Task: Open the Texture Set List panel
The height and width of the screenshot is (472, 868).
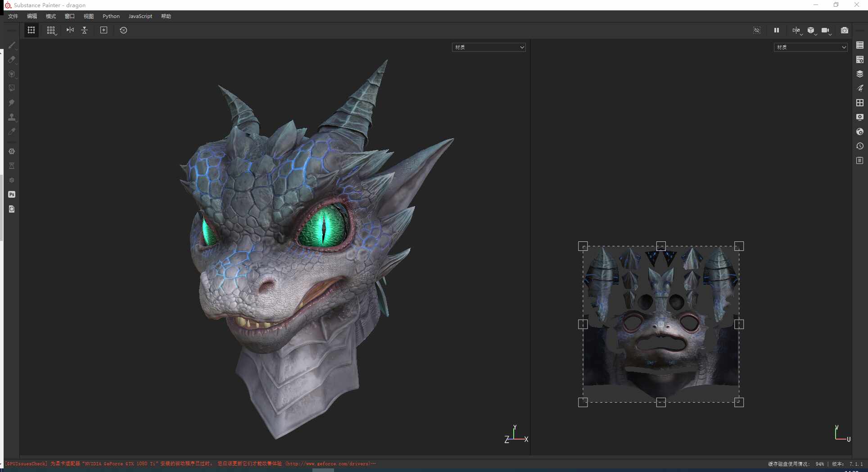Action: 860,45
